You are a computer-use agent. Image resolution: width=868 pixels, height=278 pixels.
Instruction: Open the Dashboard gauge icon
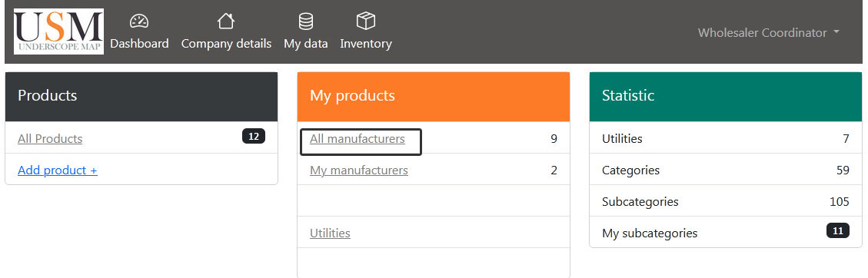[x=139, y=22]
